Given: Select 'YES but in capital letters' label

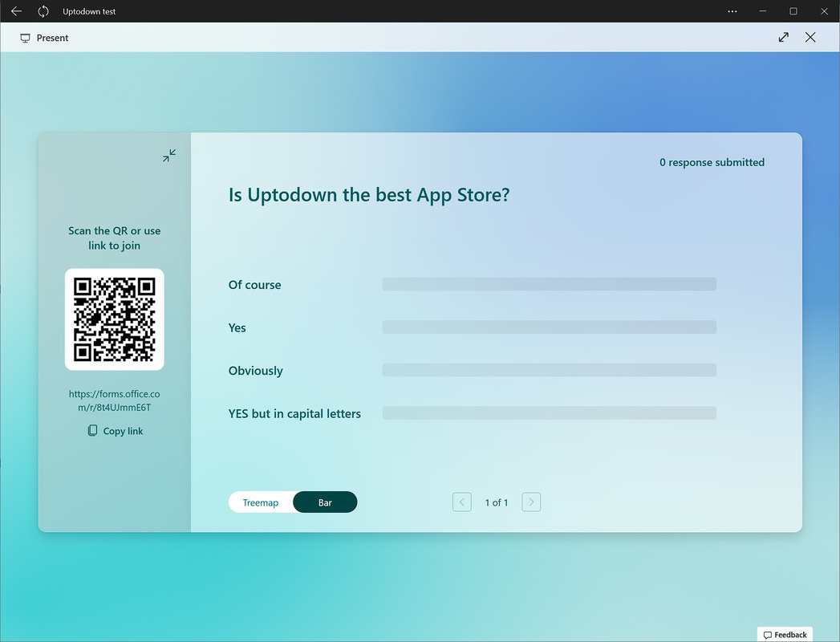Looking at the screenshot, I should pos(294,414).
